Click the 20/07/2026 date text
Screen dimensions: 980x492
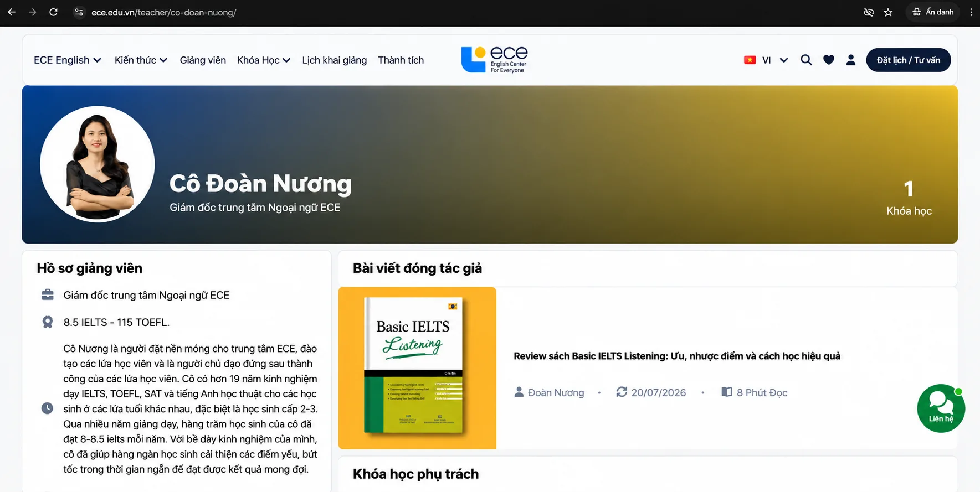coord(659,393)
